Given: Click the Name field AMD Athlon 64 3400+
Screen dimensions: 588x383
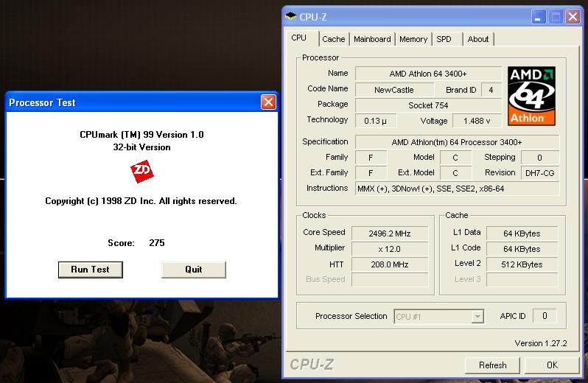Looking at the screenshot, I should point(428,74).
